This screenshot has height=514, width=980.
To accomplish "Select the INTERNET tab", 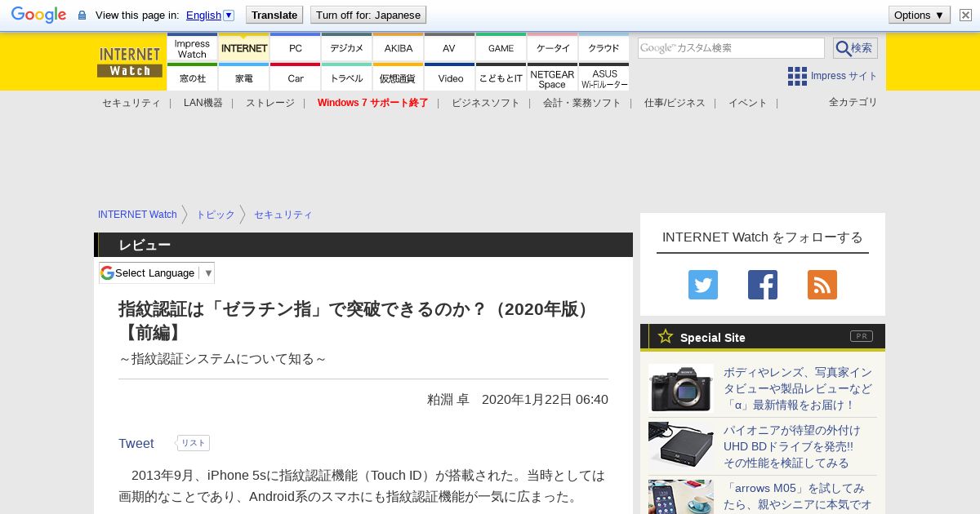I will point(244,48).
